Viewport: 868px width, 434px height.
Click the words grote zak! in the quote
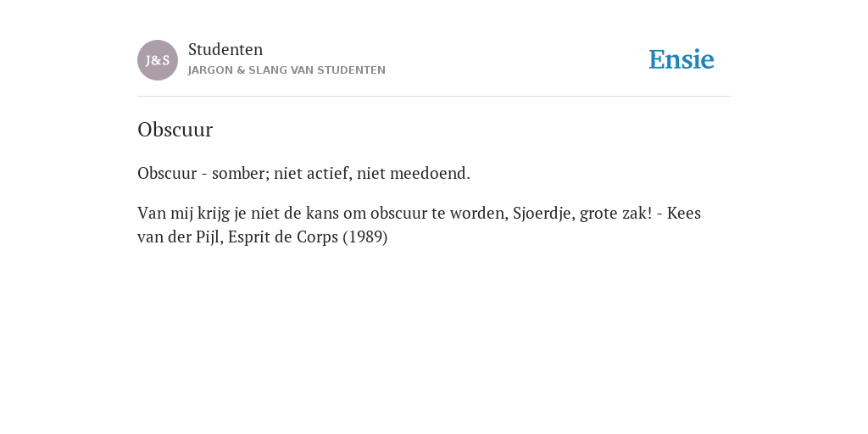(x=616, y=214)
